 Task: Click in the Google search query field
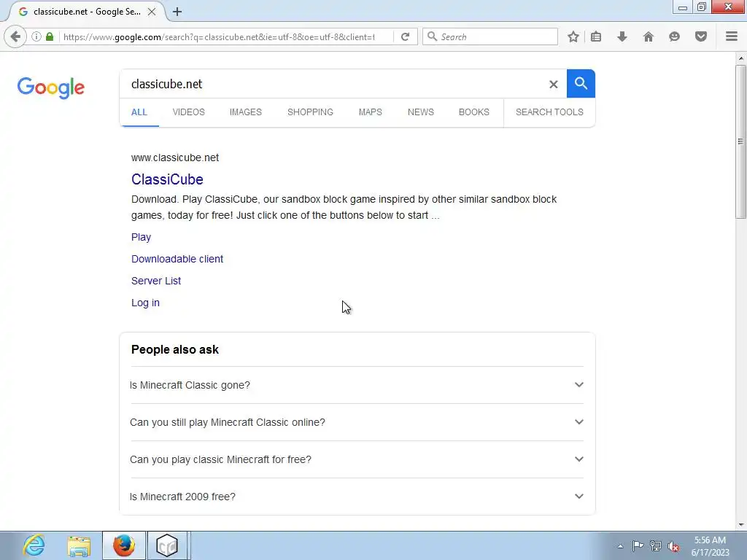point(333,84)
